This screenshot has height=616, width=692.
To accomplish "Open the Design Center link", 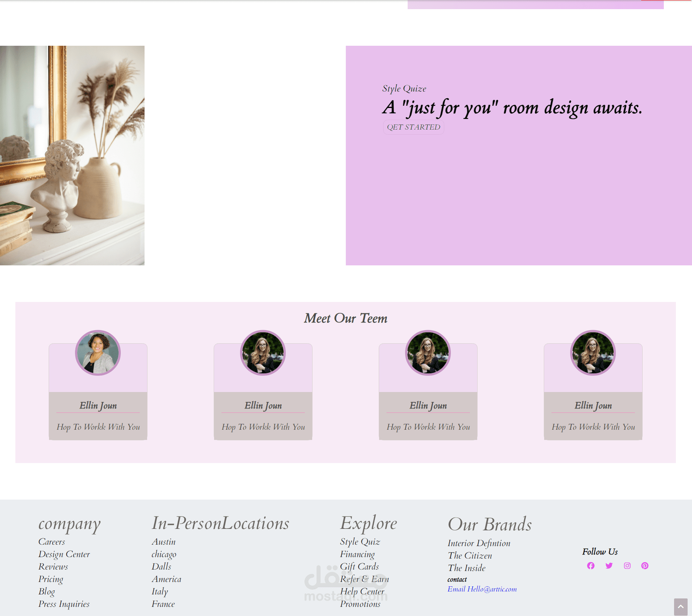I will pyautogui.click(x=64, y=554).
